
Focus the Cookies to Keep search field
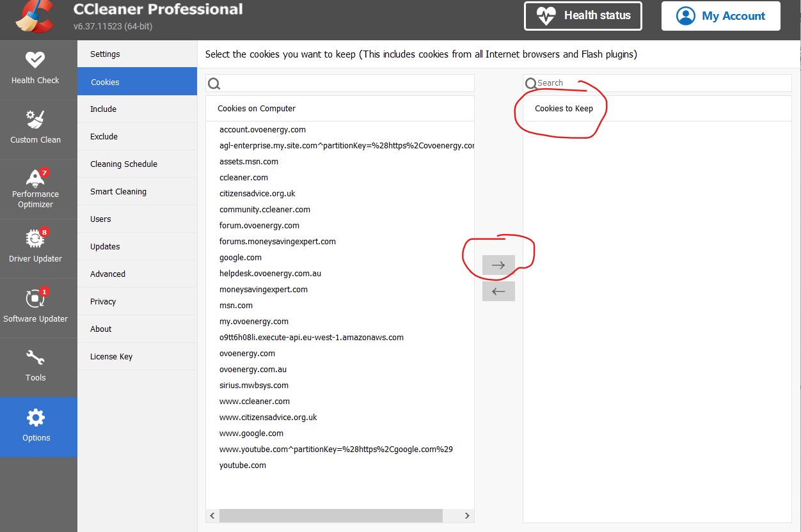click(x=657, y=83)
